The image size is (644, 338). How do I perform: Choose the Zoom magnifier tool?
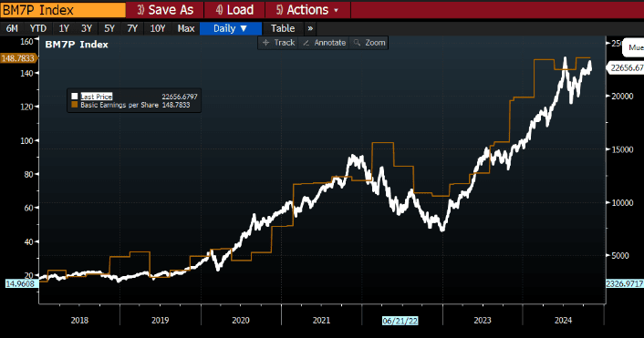(369, 43)
